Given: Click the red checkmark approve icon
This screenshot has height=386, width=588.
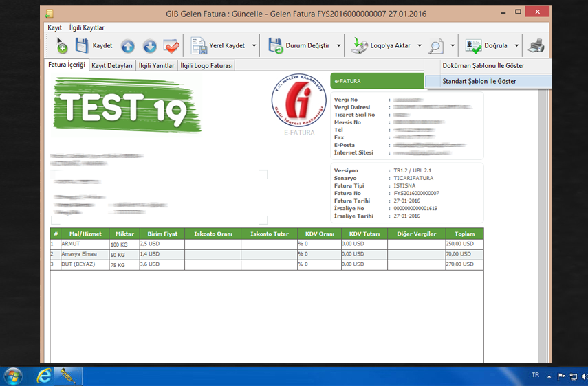Looking at the screenshot, I should [171, 47].
